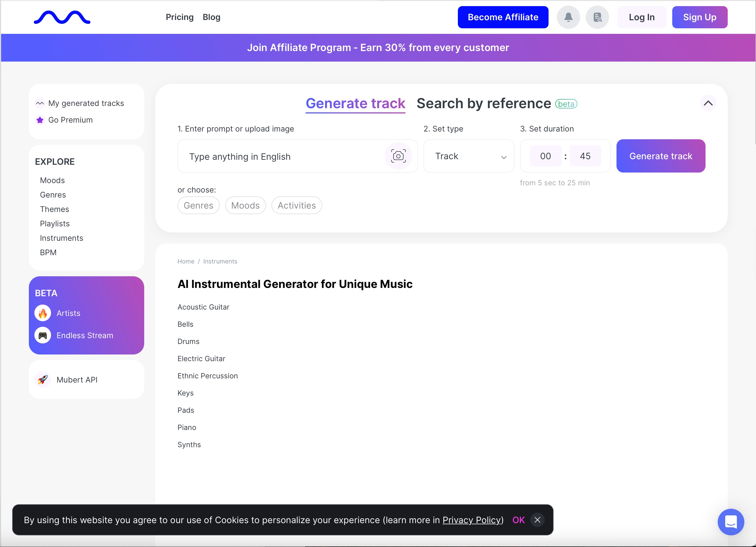The image size is (756, 547).
Task: Open Artists in Beta section
Action: click(x=68, y=313)
